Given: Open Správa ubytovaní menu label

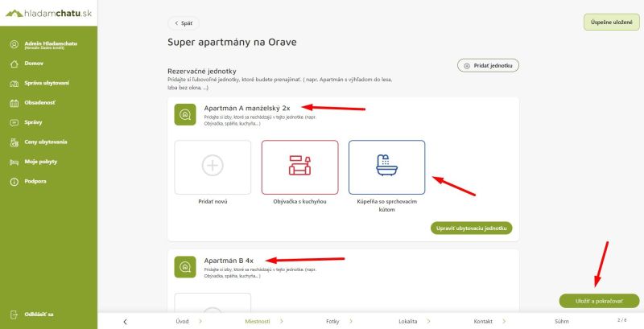Looking at the screenshot, I should 47,83.
